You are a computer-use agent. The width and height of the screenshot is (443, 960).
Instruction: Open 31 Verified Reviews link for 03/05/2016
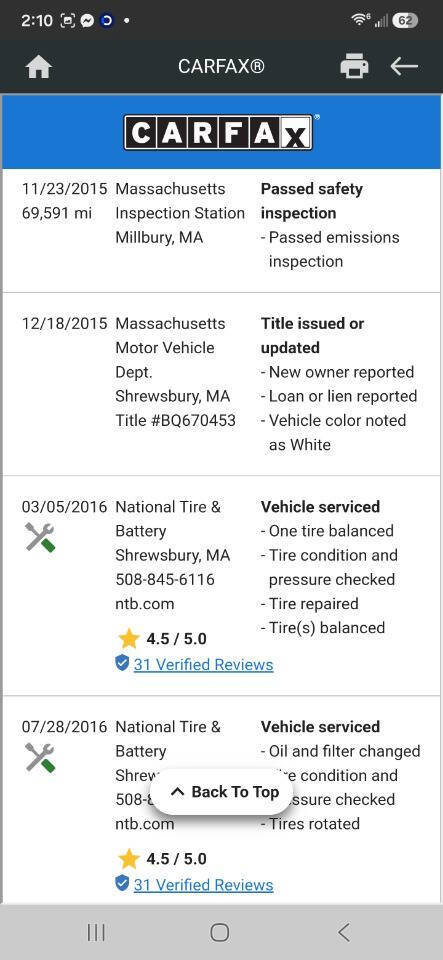tap(203, 664)
